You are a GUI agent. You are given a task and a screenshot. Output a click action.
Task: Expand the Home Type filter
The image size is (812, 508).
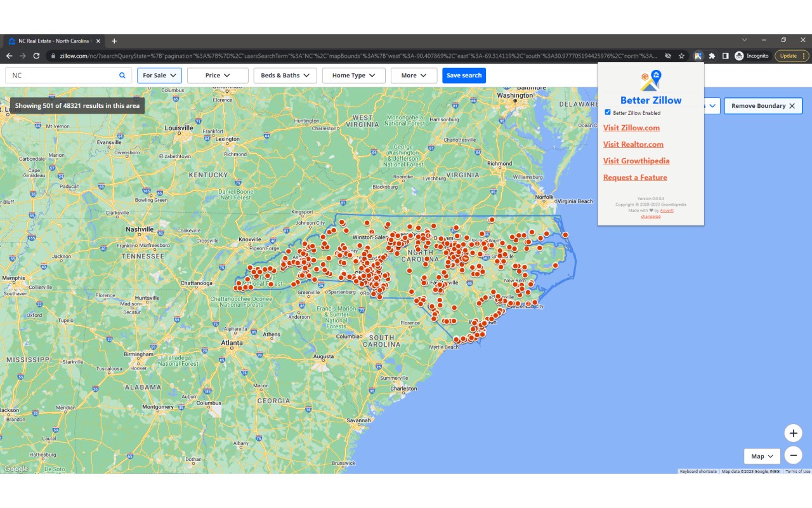354,75
